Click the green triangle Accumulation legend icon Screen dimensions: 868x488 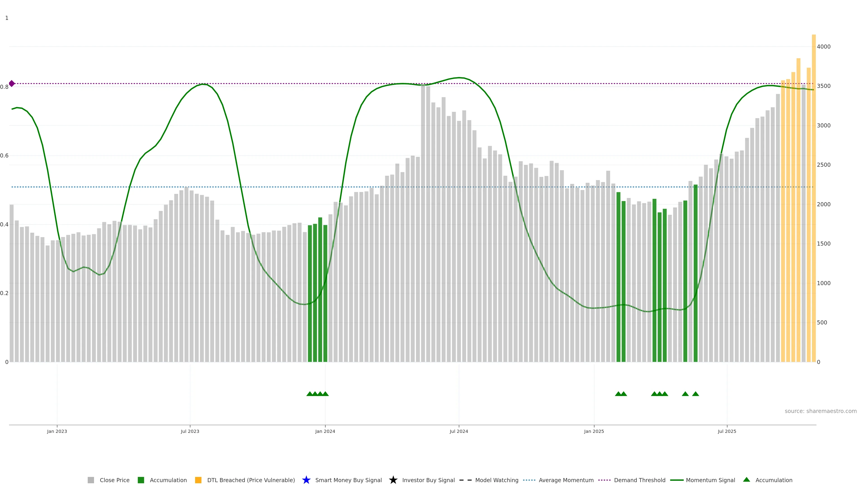coord(746,480)
